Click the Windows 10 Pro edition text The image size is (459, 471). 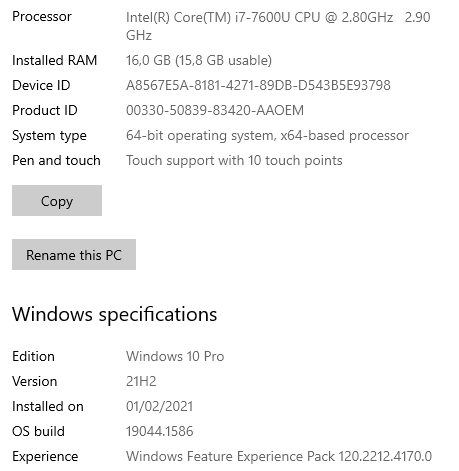click(175, 356)
